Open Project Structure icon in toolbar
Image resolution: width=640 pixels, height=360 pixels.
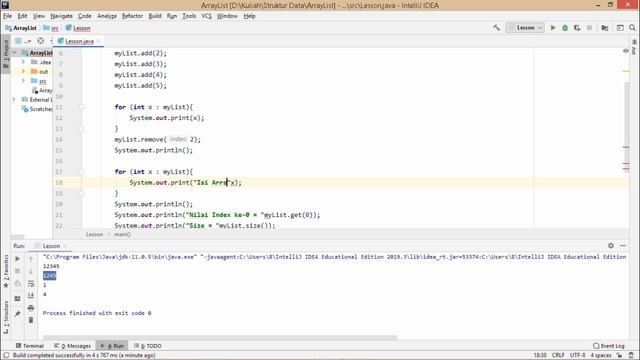tap(605, 28)
